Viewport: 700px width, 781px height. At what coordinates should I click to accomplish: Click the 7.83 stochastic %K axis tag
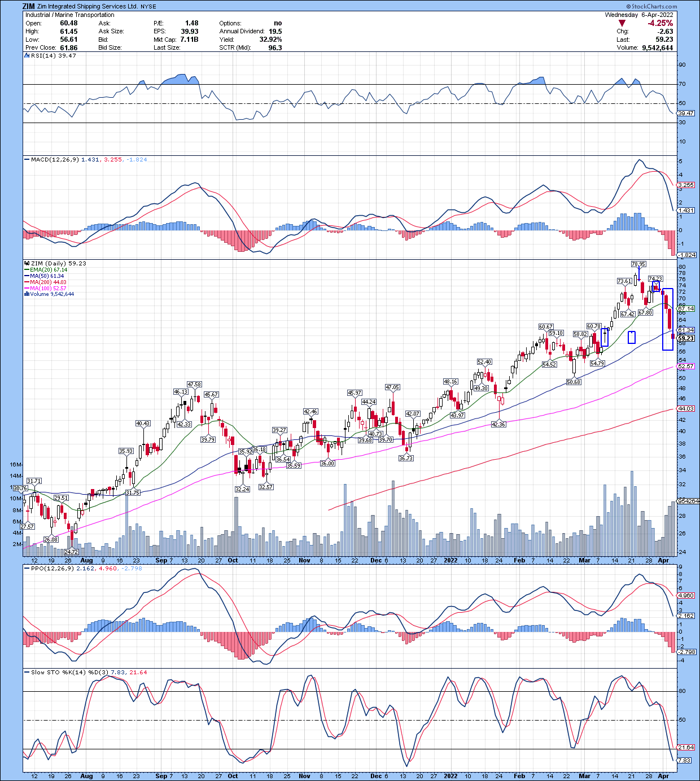[x=685, y=761]
